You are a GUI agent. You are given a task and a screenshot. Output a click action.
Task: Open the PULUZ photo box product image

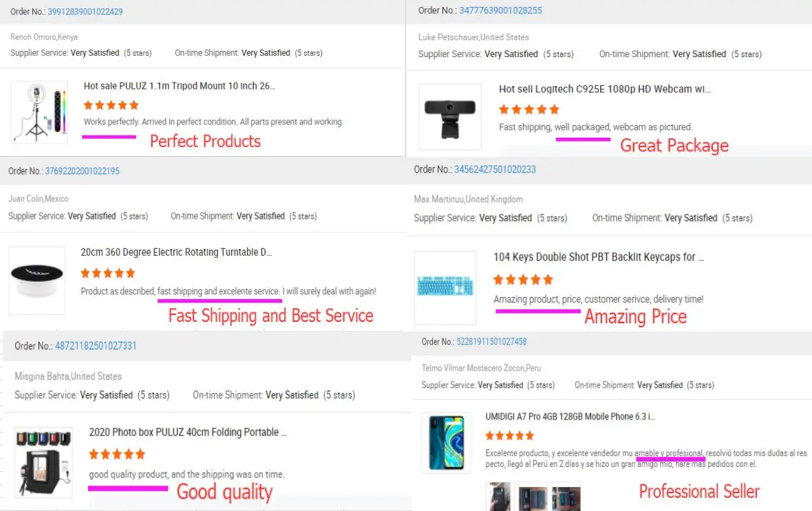click(x=43, y=461)
